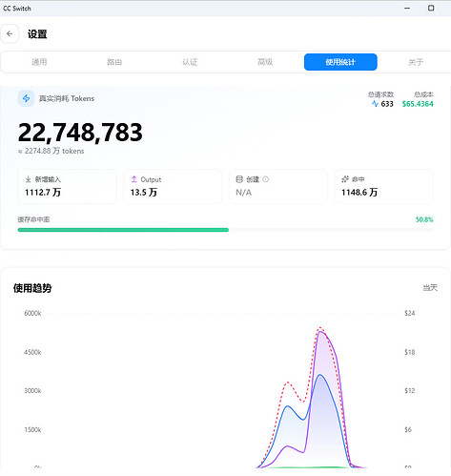
Task: Click the 使用趋势 heading
Action: pos(32,288)
